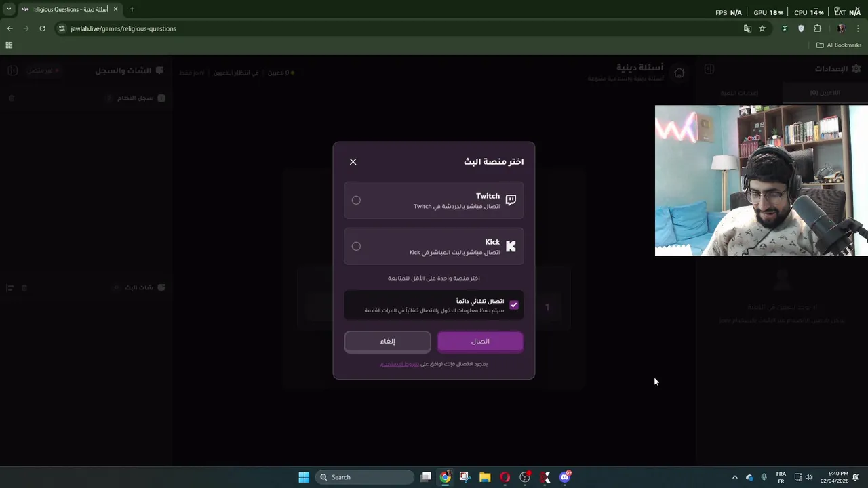Select the Kick platform radio button
This screenshot has height=488, width=868.
356,246
